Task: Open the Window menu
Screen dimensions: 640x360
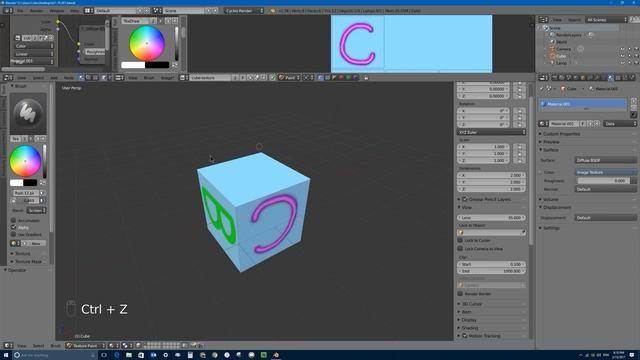Action: click(57, 11)
